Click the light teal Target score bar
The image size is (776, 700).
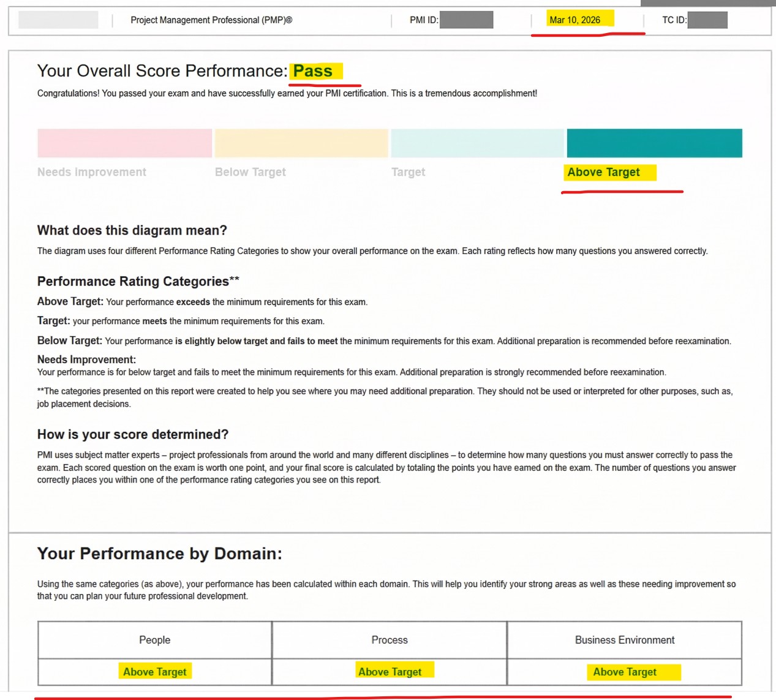477,143
